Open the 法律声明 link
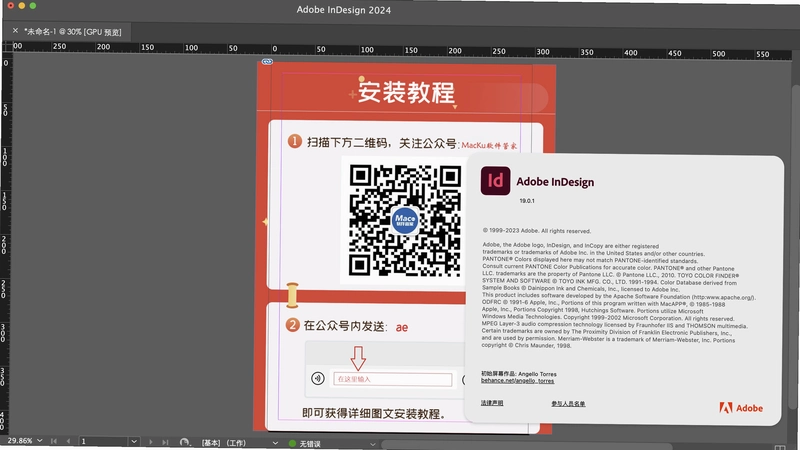Screen dimensions: 800x450 click(492, 403)
